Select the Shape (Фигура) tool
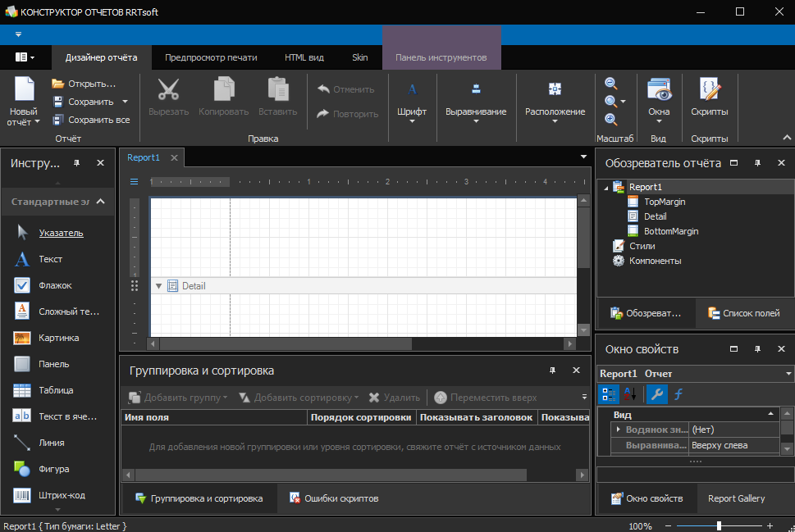The height and width of the screenshot is (532, 795). (x=23, y=469)
